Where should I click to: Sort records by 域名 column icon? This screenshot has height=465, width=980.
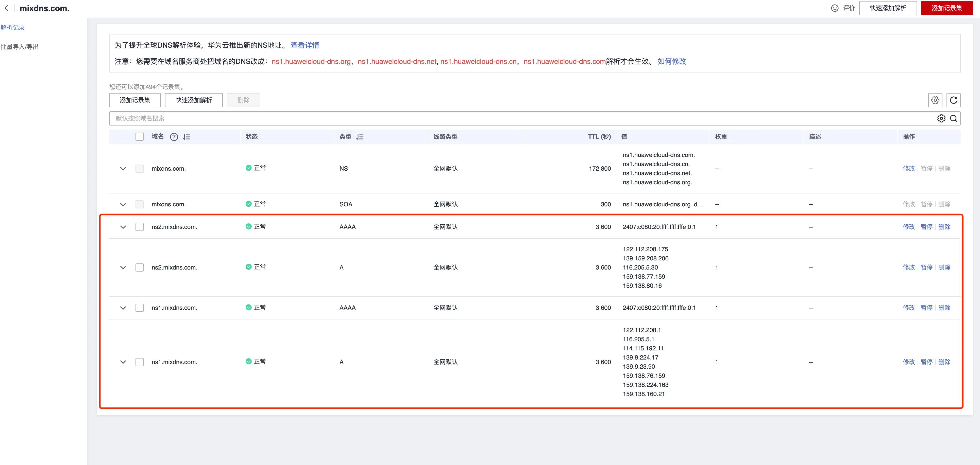click(186, 137)
